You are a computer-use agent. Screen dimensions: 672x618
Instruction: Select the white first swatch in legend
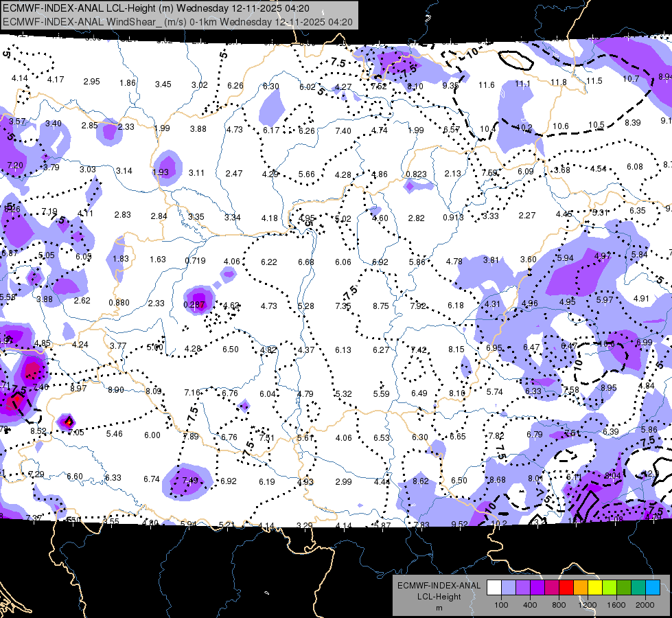pyautogui.click(x=494, y=587)
